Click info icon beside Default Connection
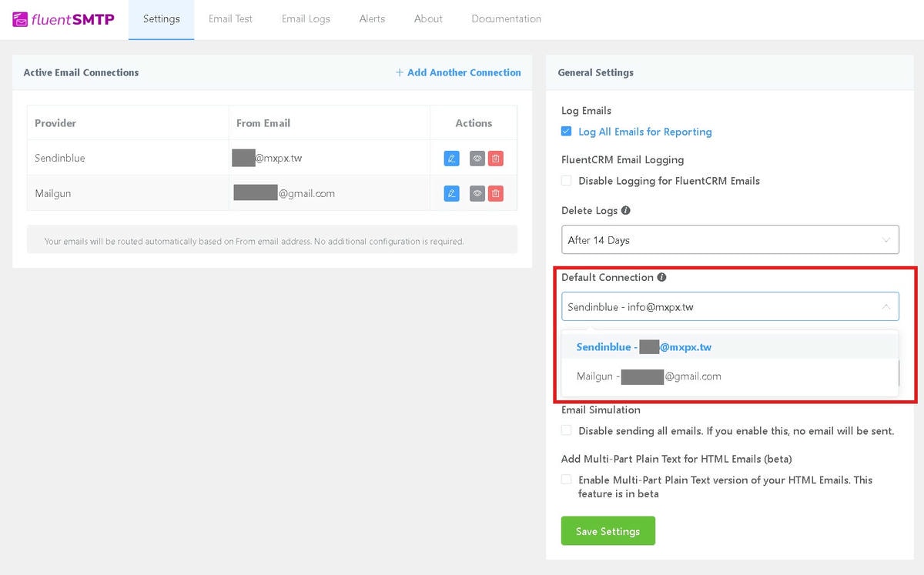 click(661, 278)
